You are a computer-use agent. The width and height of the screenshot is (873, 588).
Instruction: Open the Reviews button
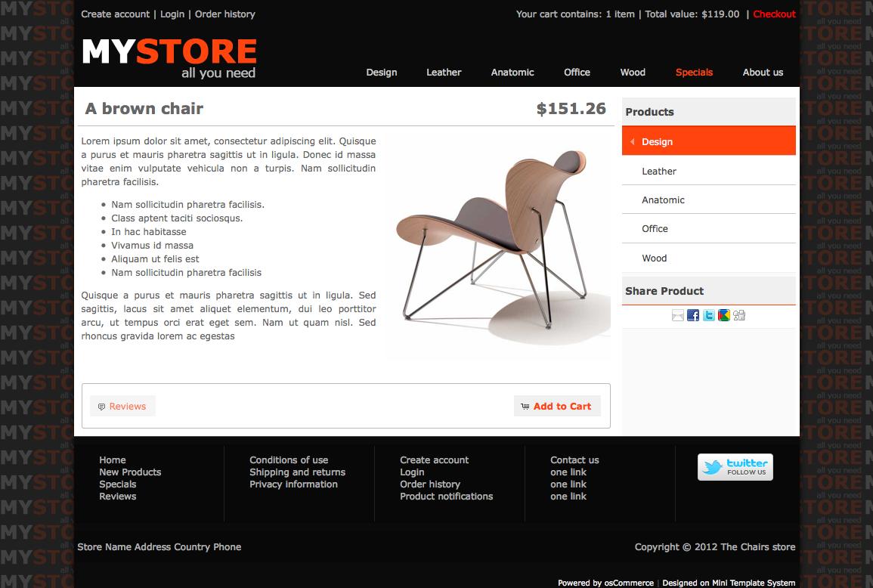pyautogui.click(x=122, y=407)
